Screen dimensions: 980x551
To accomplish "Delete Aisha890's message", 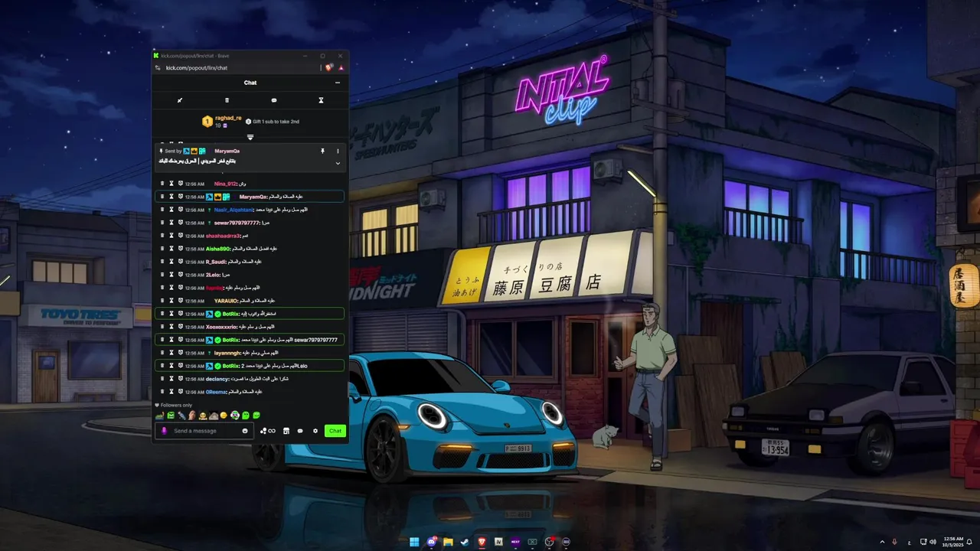I will pyautogui.click(x=162, y=249).
